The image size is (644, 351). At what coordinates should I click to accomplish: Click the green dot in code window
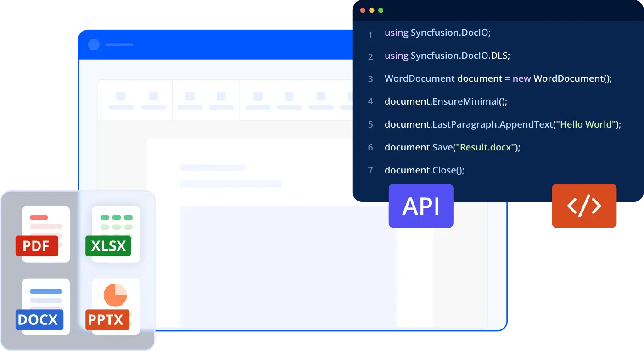point(381,10)
